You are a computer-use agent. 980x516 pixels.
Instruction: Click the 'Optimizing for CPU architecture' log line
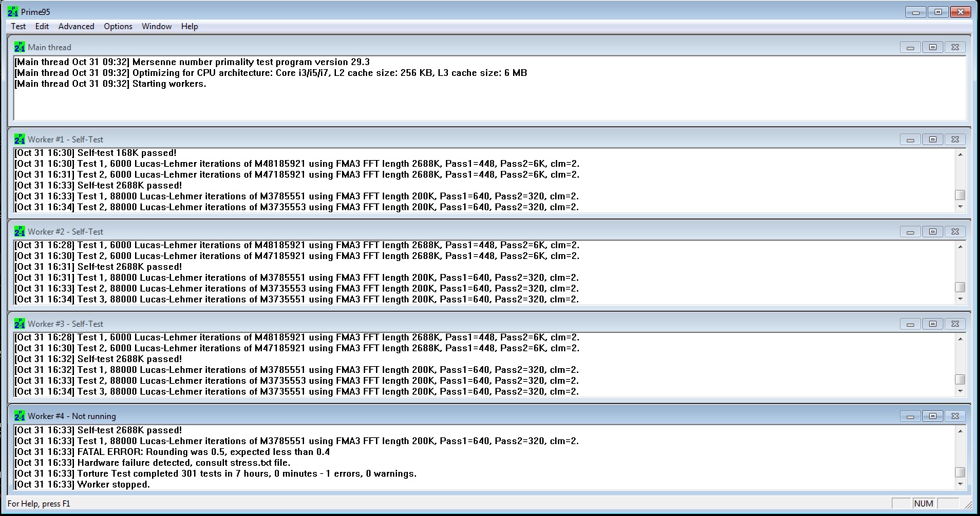click(271, 73)
